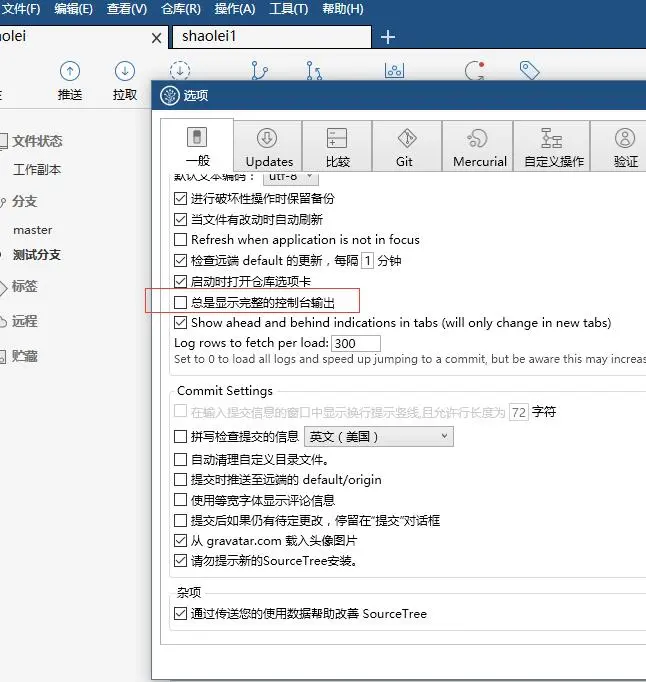Click the line length field showing 72
The image size is (646, 682).
(x=519, y=412)
